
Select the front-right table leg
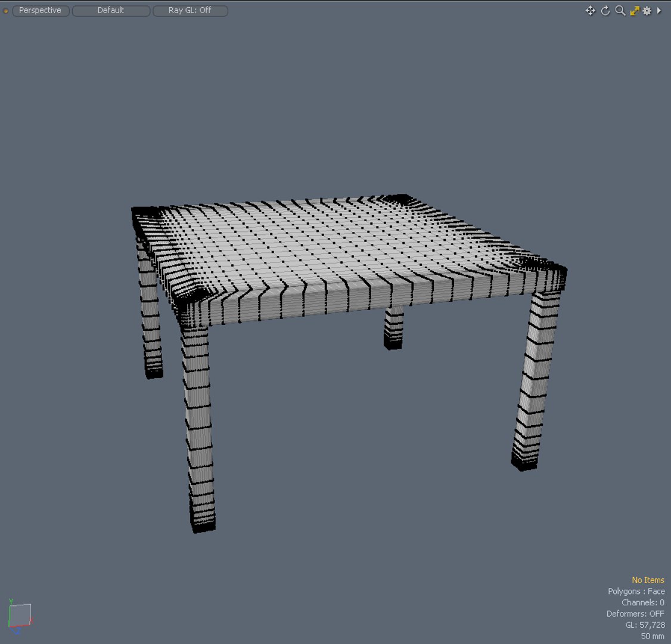coord(535,381)
